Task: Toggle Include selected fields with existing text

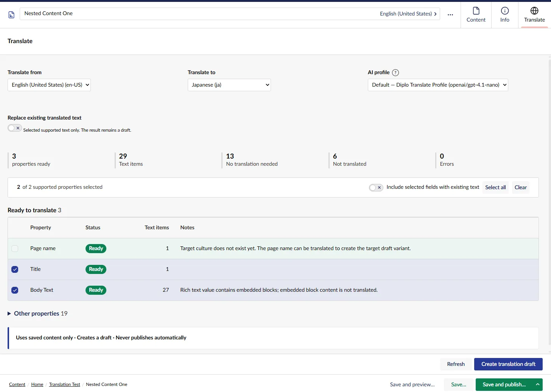Action: pos(376,187)
